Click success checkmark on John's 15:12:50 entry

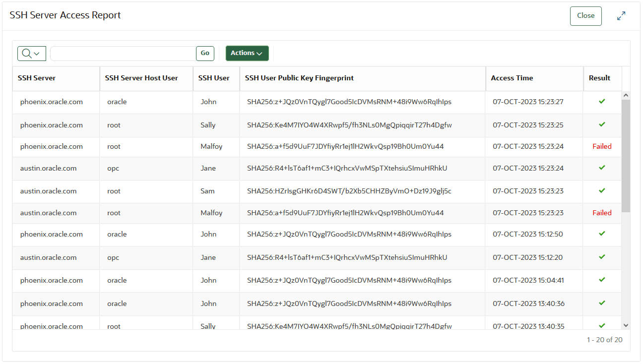[x=602, y=234]
